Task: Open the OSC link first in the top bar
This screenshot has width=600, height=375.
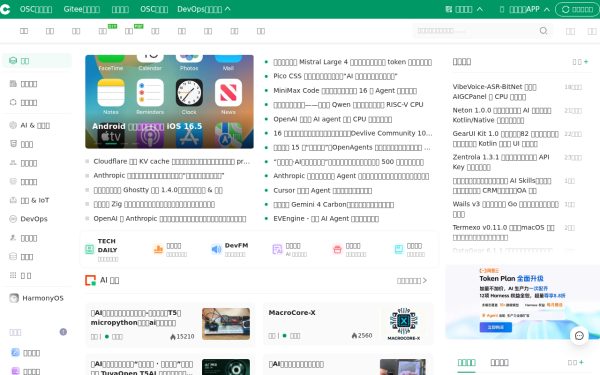Action: tap(36, 9)
